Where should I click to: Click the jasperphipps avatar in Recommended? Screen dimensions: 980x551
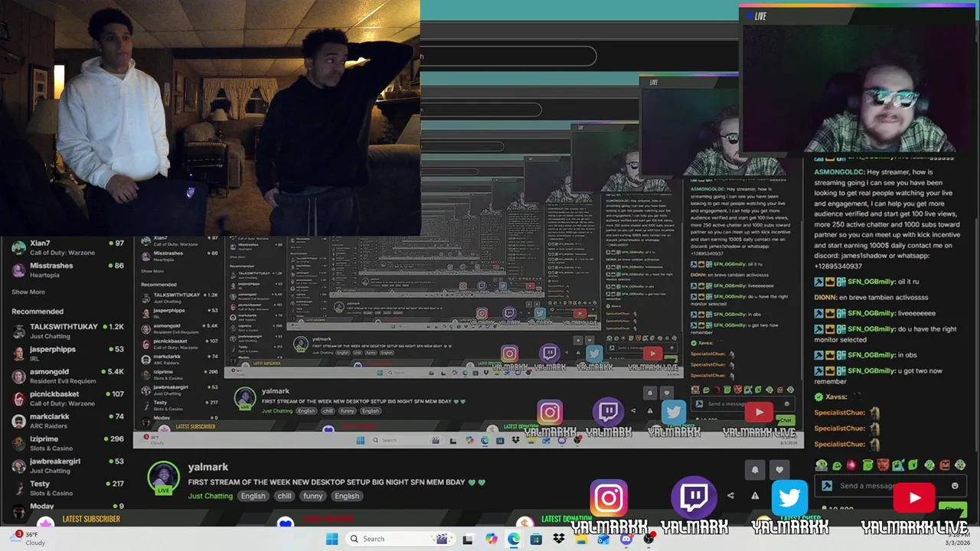(19, 354)
